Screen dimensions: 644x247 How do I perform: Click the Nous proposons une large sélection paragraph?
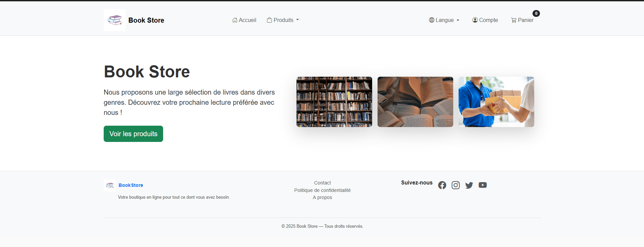point(189,102)
